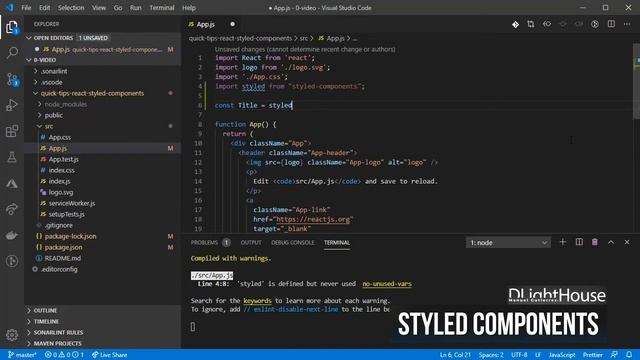Image resolution: width=640 pixels, height=360 pixels.
Task: Click Spaces: 2 indentation setting
Action: click(491, 355)
